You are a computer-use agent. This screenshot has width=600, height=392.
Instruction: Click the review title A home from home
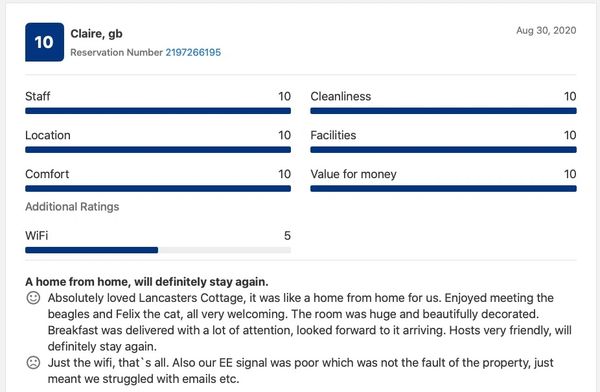pos(147,282)
